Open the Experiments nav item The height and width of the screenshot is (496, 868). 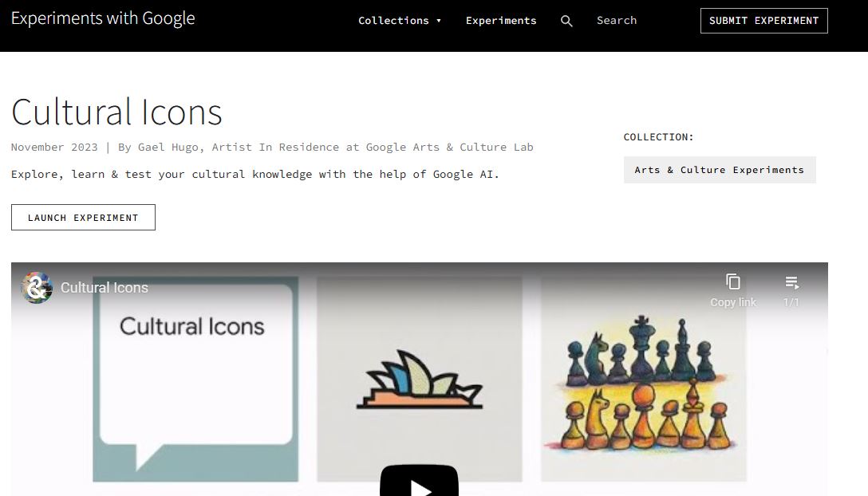click(x=501, y=21)
